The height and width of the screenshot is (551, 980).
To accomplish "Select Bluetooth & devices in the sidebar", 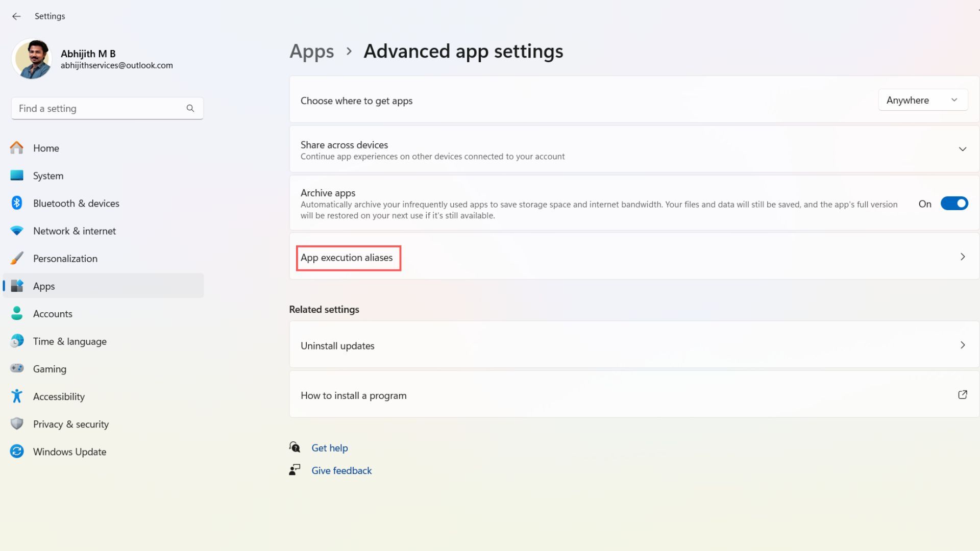I will [76, 203].
